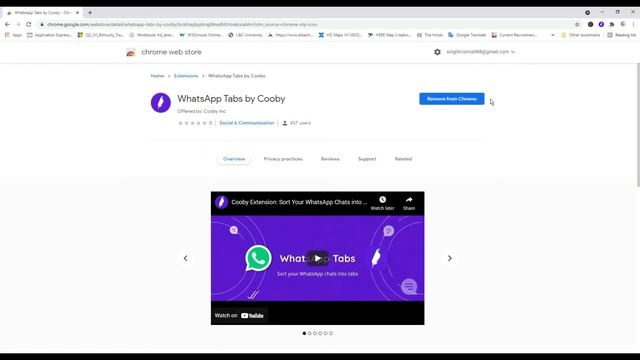Click the lock icon in address bar

(x=42, y=24)
